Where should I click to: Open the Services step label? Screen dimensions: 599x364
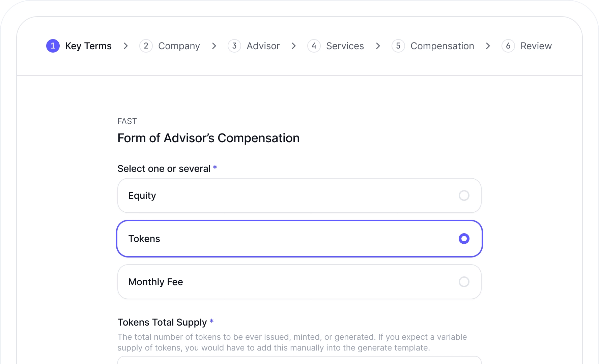(345, 46)
